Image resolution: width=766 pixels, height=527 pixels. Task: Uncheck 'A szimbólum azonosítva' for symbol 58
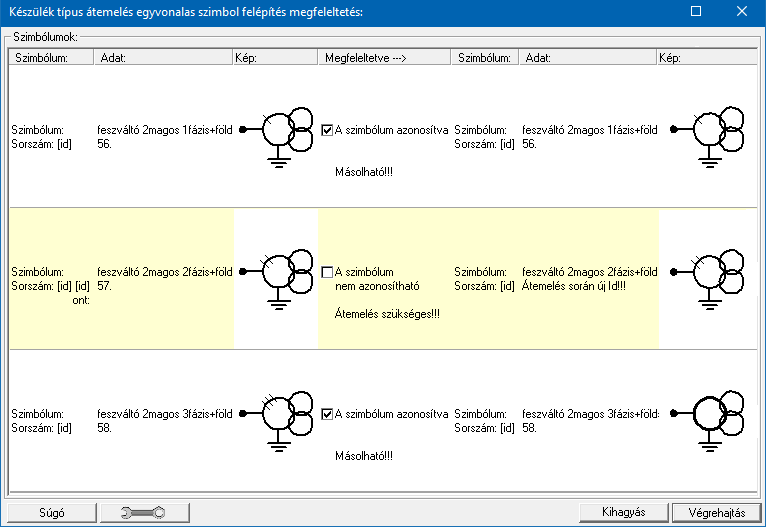(327, 414)
